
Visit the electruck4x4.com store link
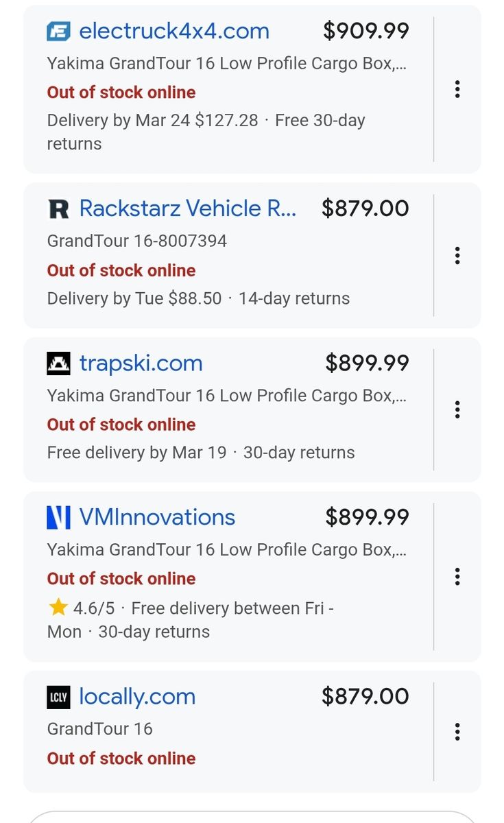[174, 31]
